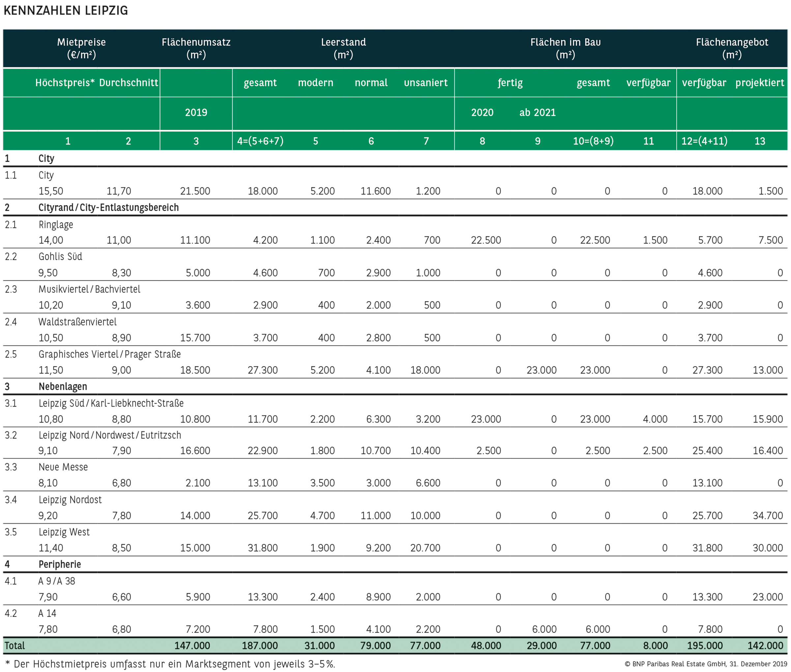Click the Leipzig Nordost row label

click(70, 500)
